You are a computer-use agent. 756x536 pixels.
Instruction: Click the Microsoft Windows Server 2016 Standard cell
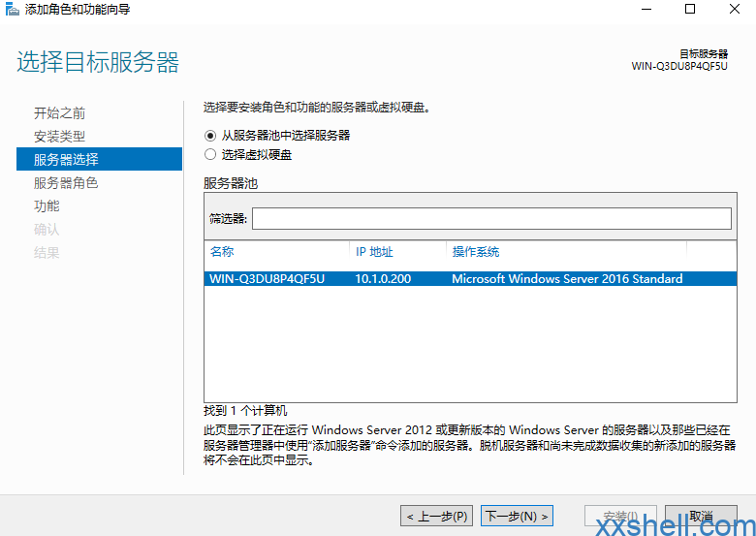click(x=567, y=278)
